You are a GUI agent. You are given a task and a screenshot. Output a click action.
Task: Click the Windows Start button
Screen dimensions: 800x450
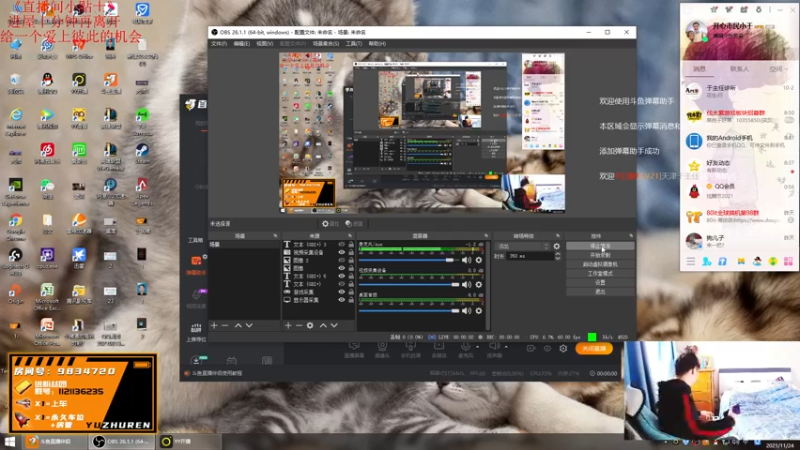(x=10, y=441)
